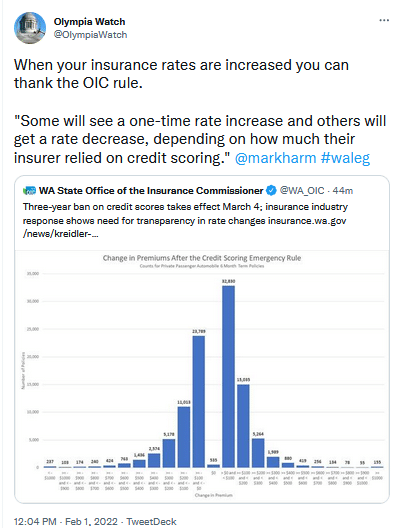Open the insurance.wa.gov news link
Image resolution: width=395 pixels, height=528 pixels.
(x=185, y=227)
